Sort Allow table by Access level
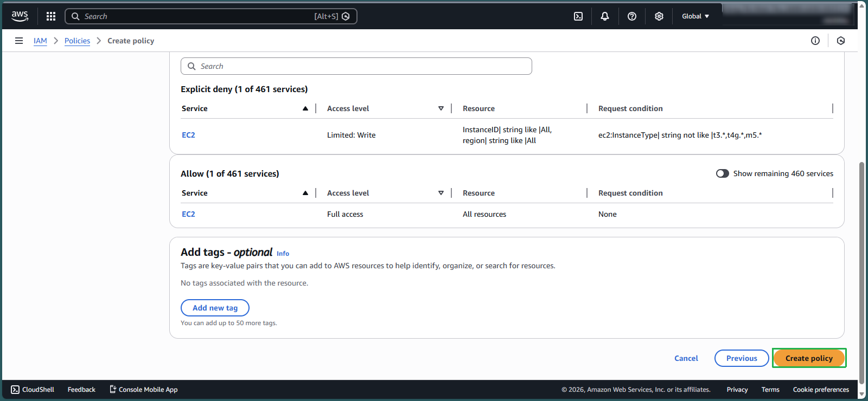This screenshot has height=401, width=868. tap(441, 193)
